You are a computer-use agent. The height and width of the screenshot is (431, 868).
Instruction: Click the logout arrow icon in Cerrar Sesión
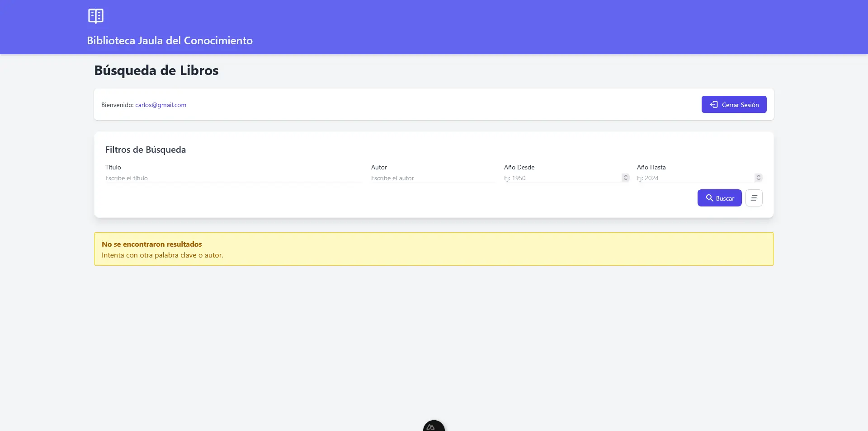(714, 104)
